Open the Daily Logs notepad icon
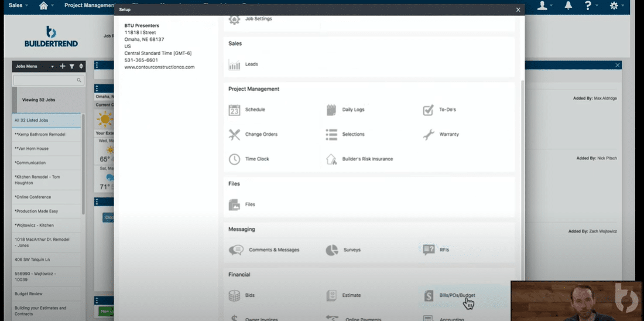 (331, 110)
